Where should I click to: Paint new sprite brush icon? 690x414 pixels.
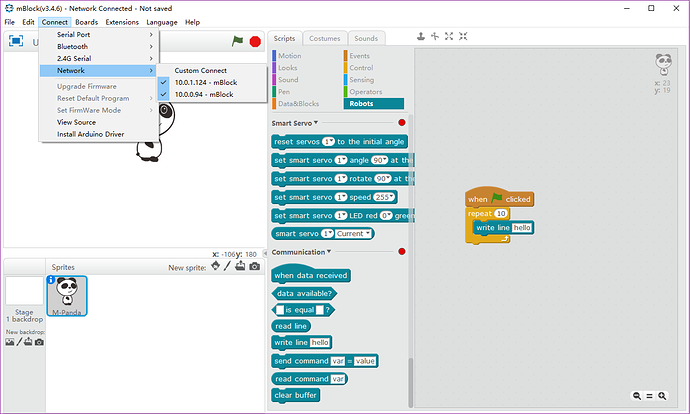227,266
